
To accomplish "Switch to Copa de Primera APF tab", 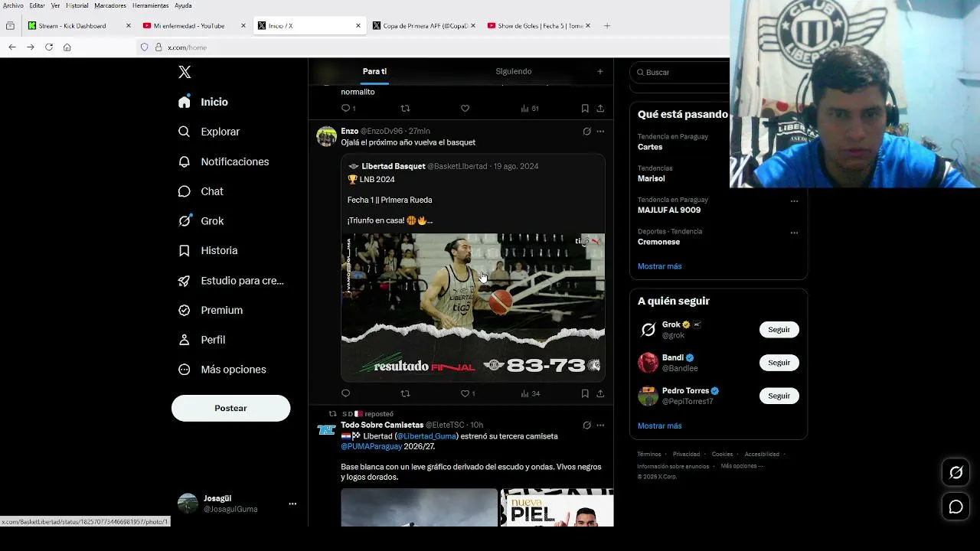I will pyautogui.click(x=423, y=26).
